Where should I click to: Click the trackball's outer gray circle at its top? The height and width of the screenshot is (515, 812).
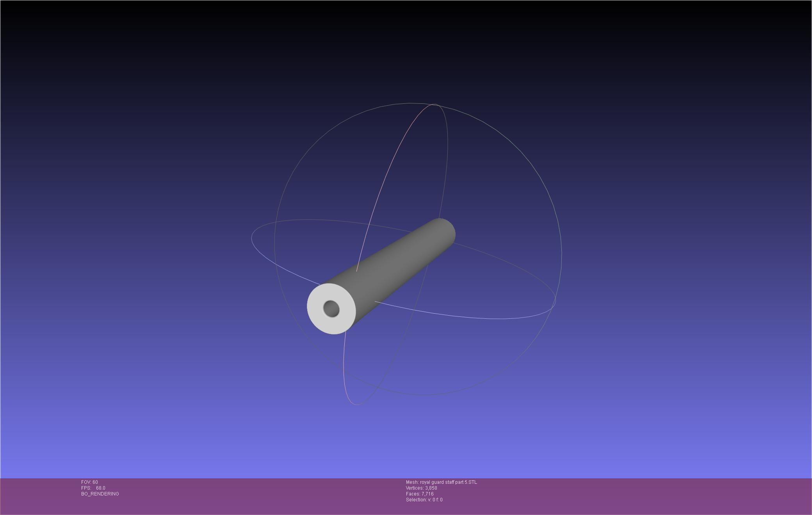tap(410, 103)
